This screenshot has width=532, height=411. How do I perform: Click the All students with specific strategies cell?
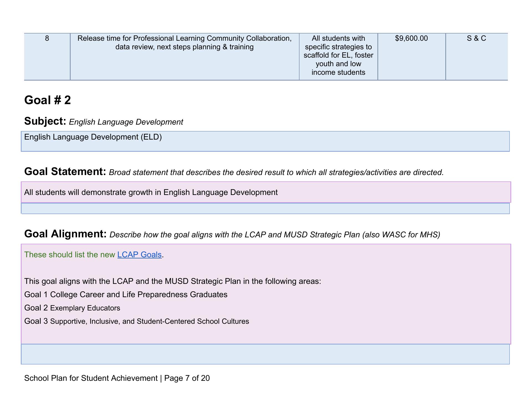pos(338,55)
